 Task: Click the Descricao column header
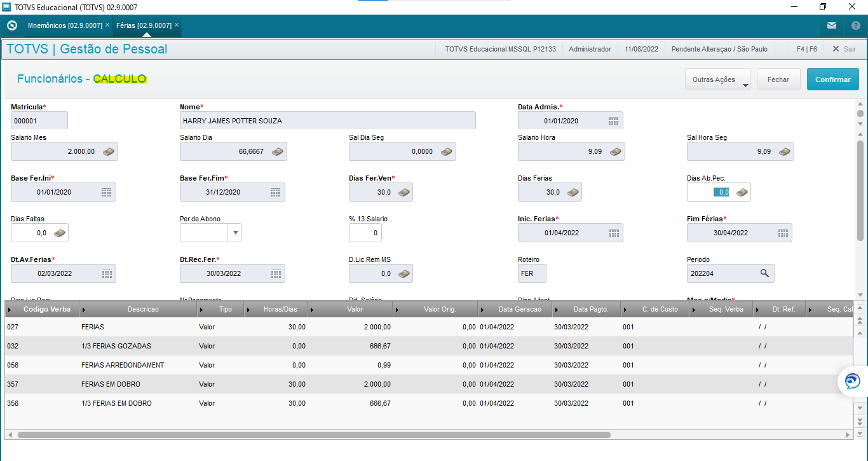tap(139, 309)
